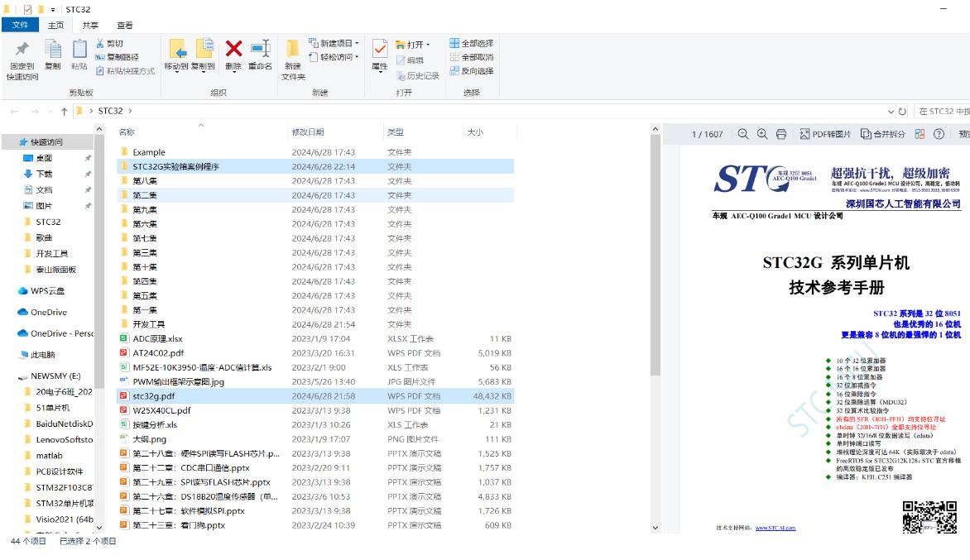
Task: Click the Edit (编辑) ribbon item
Action: (411, 60)
